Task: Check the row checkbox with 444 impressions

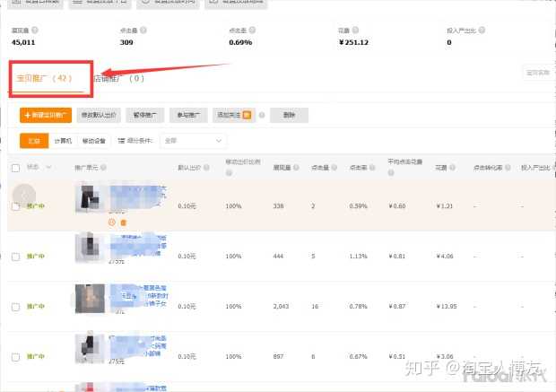Action: pos(15,256)
